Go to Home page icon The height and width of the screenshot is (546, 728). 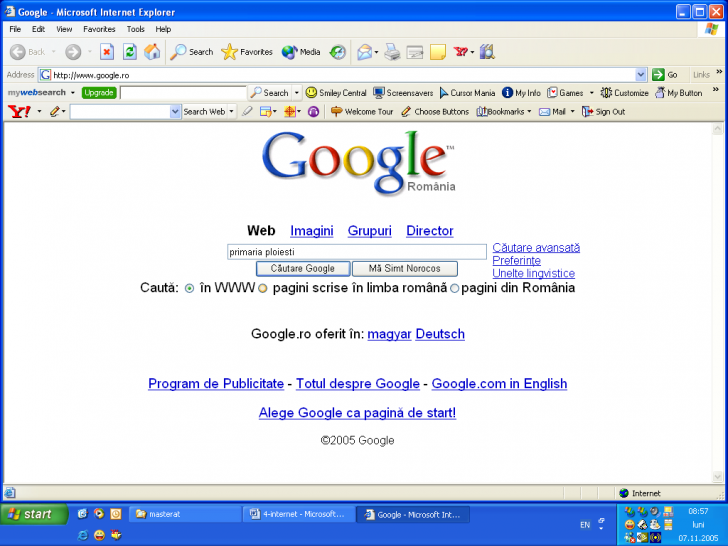(152, 52)
